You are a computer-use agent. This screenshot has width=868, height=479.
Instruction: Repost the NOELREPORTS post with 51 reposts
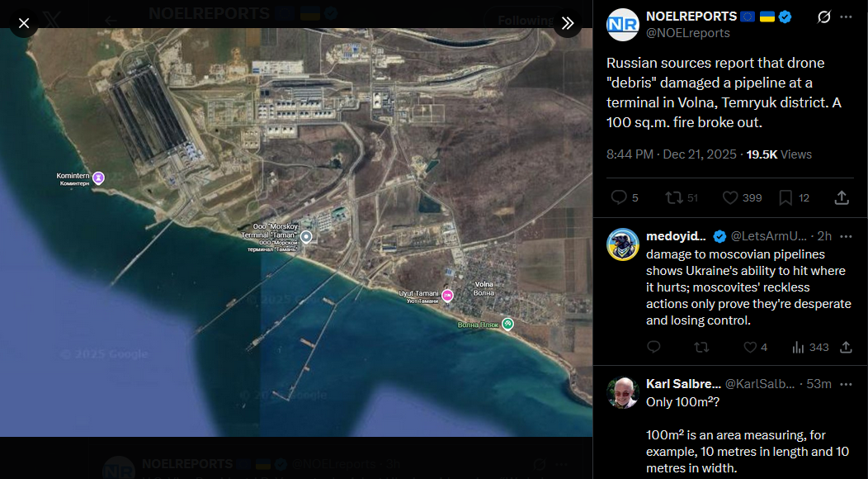(x=674, y=198)
